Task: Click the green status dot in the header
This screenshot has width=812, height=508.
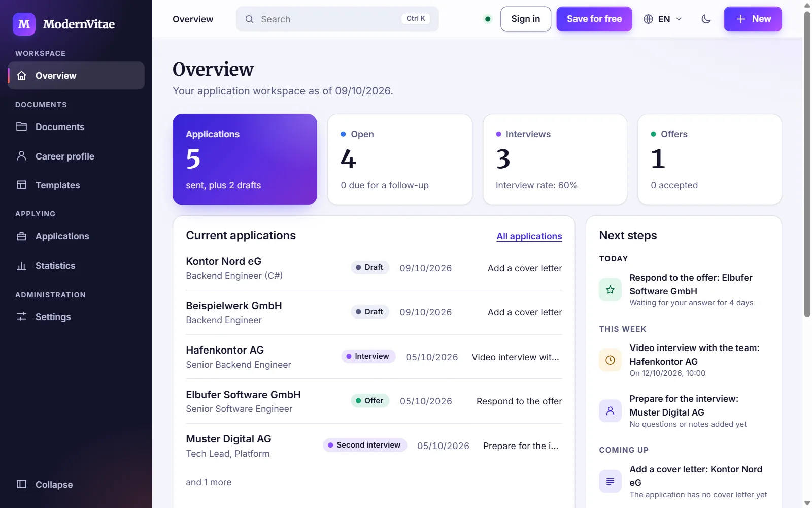Action: 488,19
